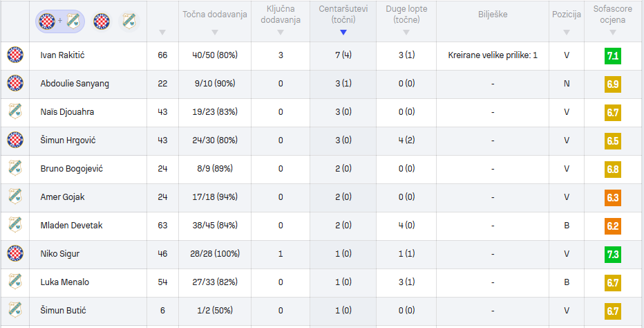Click Rijeka crest beside Bruno Bogojević

click(x=15, y=169)
